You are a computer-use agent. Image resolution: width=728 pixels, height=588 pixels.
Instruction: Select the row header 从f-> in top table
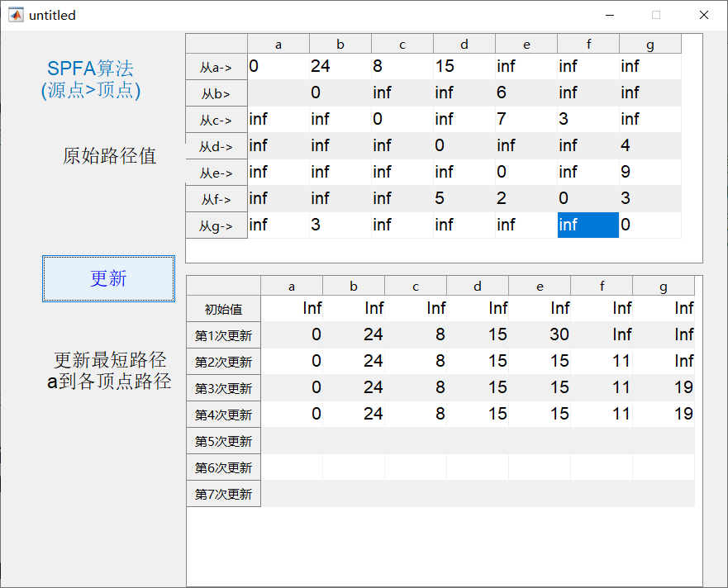(x=216, y=199)
